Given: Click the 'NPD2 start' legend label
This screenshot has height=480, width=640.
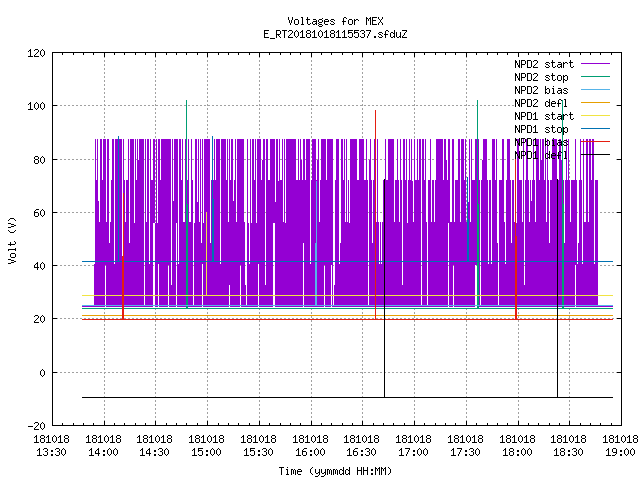Looking at the screenshot, I should 544,64.
